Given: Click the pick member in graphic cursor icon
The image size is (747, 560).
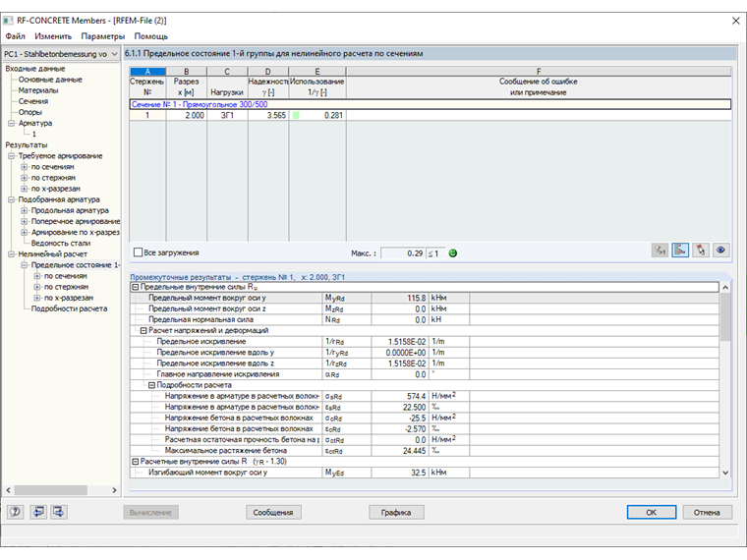Looking at the screenshot, I should point(701,250).
